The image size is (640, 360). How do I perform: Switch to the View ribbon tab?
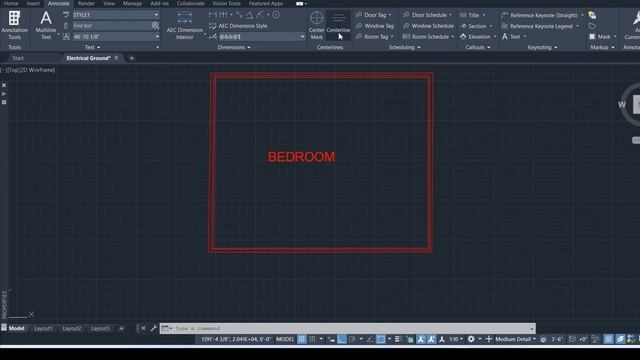[x=109, y=3]
